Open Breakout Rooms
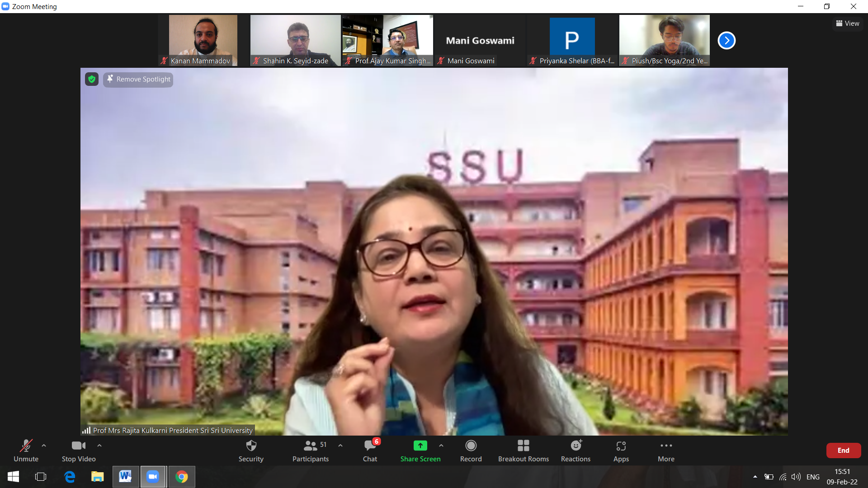868x488 pixels. pos(523,450)
